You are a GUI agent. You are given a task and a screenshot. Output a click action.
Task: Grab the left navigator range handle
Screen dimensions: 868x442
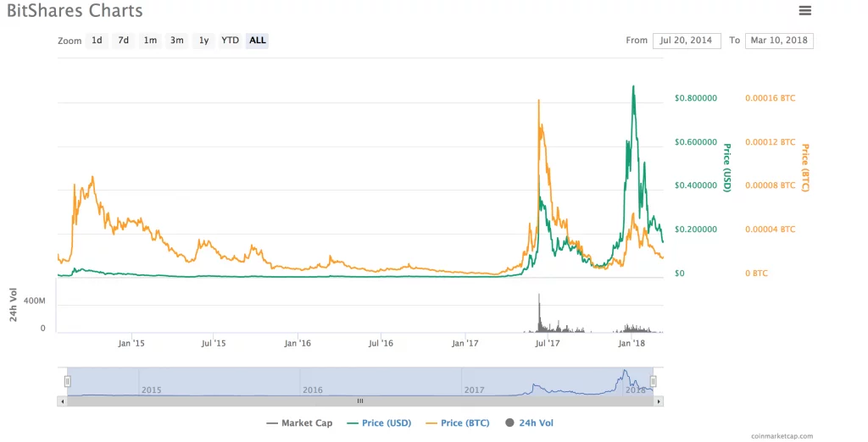tap(68, 381)
